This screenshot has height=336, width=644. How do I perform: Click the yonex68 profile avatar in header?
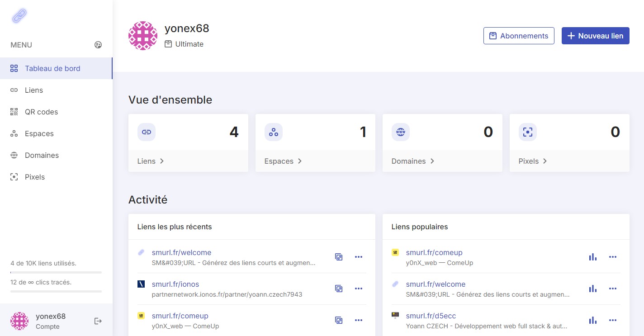[x=143, y=36]
